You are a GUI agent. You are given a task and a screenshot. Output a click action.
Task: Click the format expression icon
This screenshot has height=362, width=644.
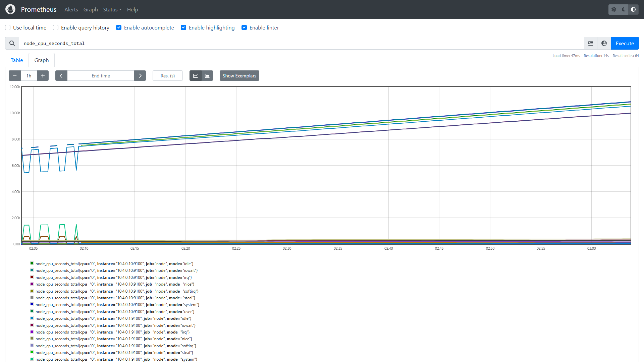pos(591,43)
